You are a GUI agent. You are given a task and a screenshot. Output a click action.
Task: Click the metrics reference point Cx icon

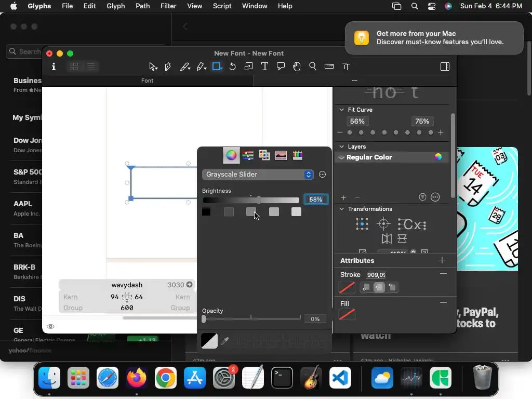click(412, 224)
